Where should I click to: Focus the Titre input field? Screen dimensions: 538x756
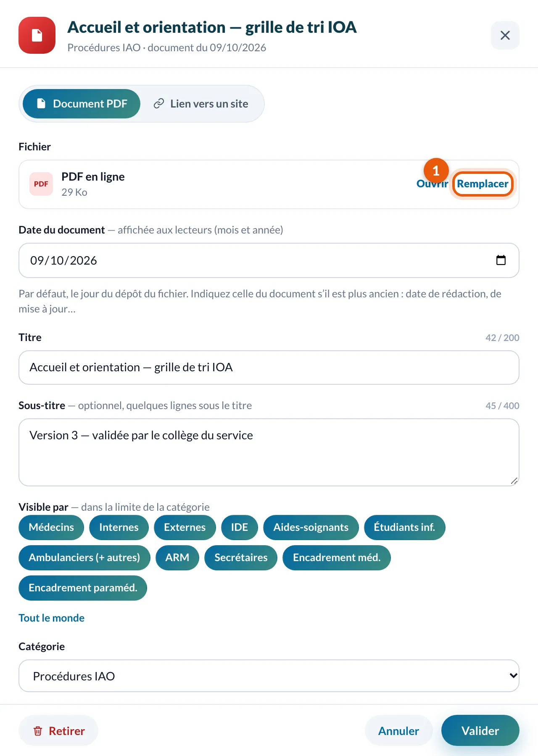coord(269,367)
